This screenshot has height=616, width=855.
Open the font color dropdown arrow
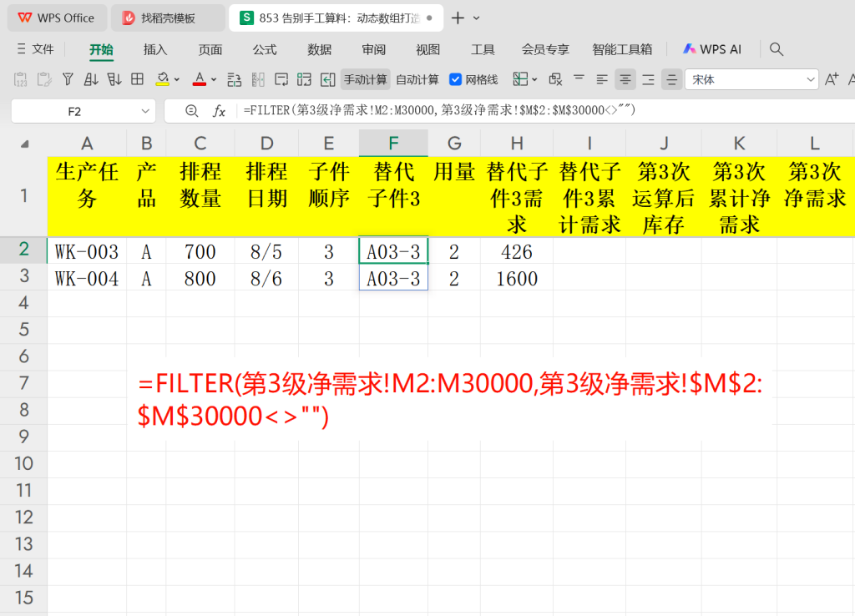point(214,79)
